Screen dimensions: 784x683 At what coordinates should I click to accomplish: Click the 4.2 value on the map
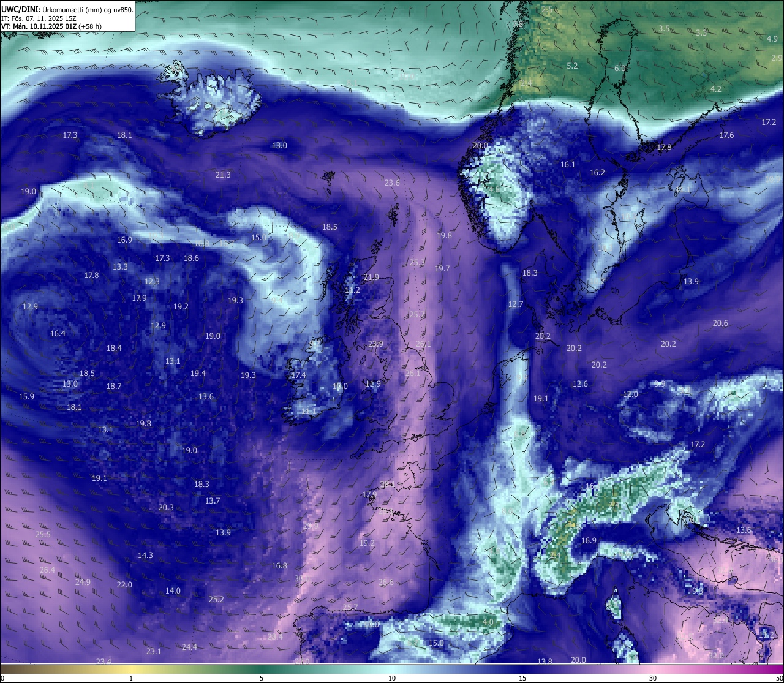[x=715, y=89]
